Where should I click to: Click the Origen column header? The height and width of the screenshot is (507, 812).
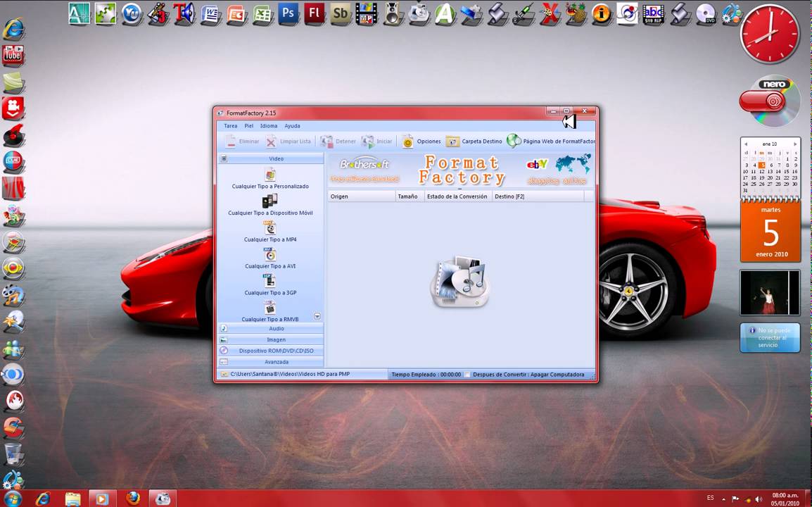(362, 196)
